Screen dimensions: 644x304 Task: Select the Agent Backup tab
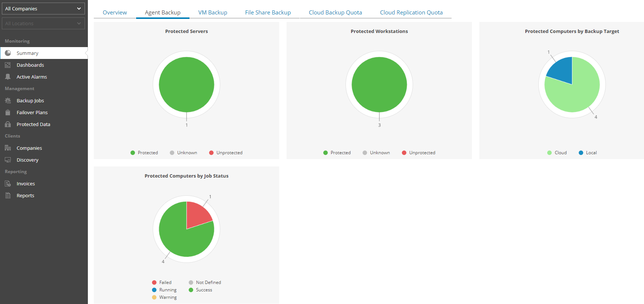[163, 13]
